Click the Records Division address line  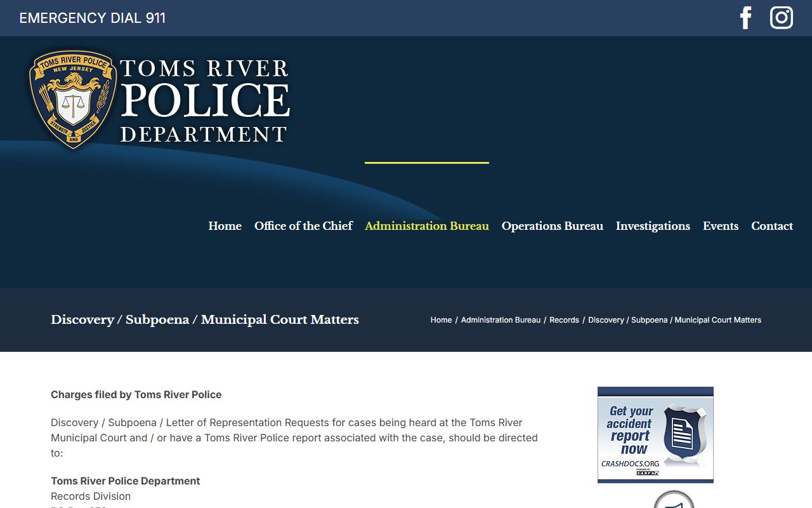pyautogui.click(x=91, y=496)
